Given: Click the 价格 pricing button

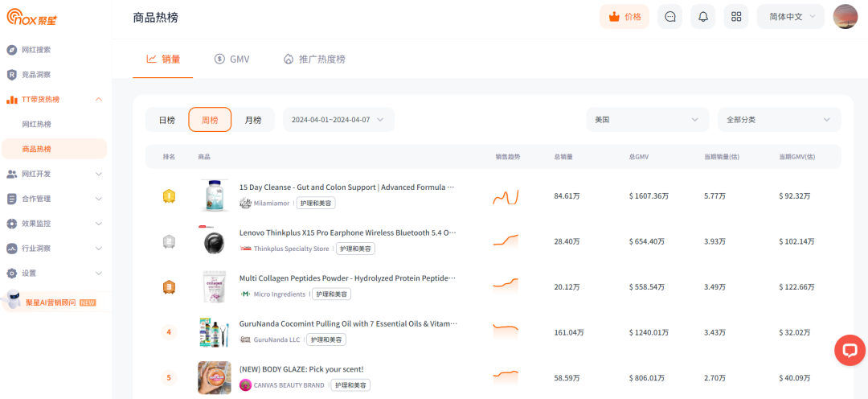Looking at the screenshot, I should (624, 17).
